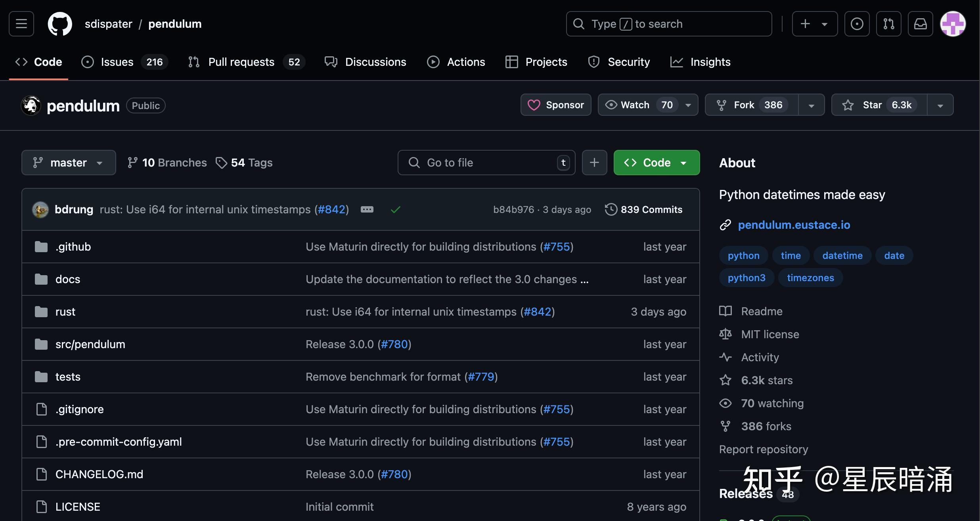Viewport: 980px width, 521px height.
Task: Expand the green Code dropdown
Action: tap(656, 163)
